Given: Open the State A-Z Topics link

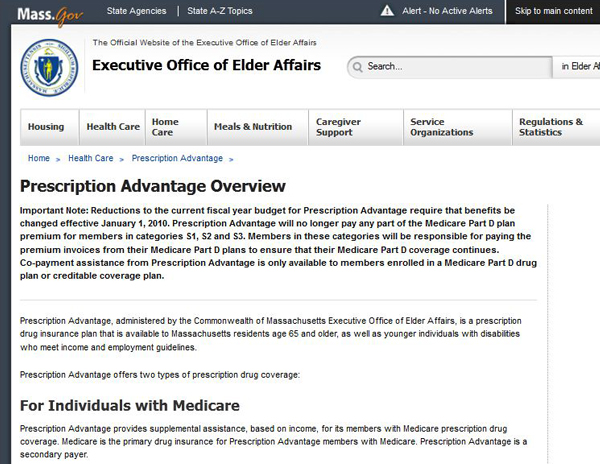Looking at the screenshot, I should (x=220, y=11).
